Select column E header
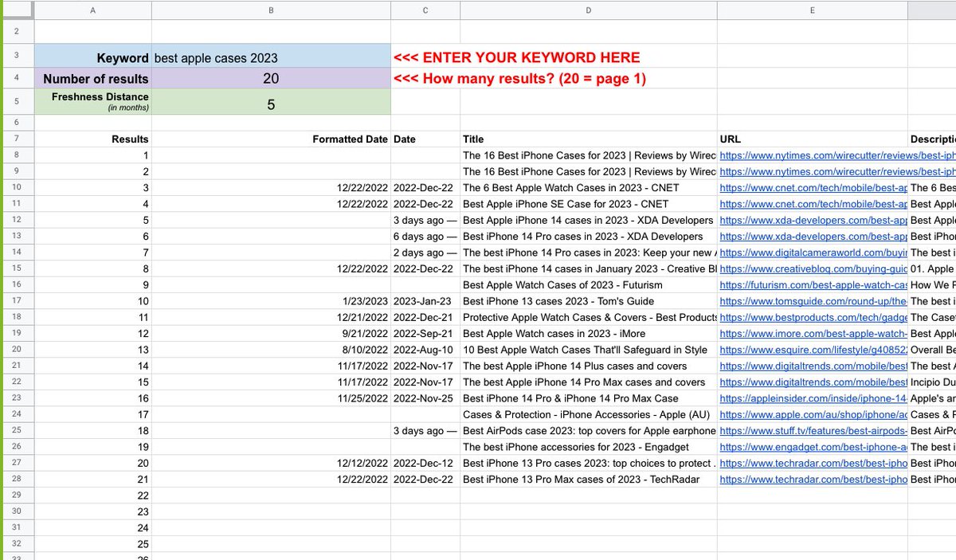956x560 pixels. 813,10
